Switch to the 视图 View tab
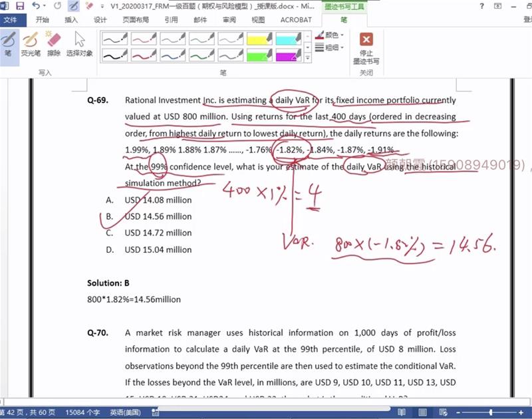Viewport: 532px width, 419px height. click(x=258, y=20)
